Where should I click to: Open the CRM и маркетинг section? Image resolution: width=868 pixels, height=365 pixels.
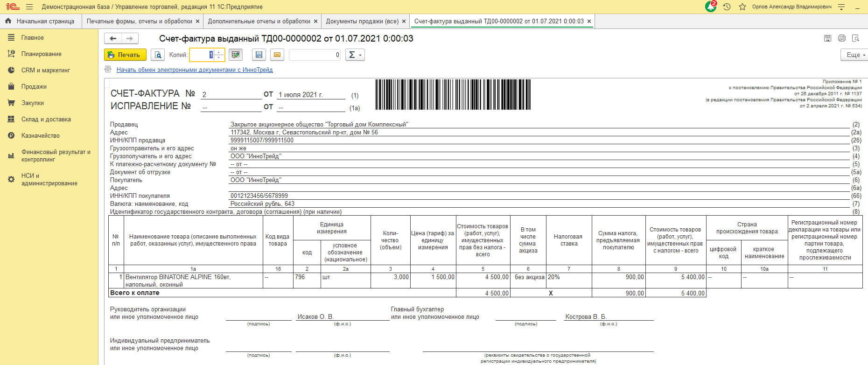point(49,70)
